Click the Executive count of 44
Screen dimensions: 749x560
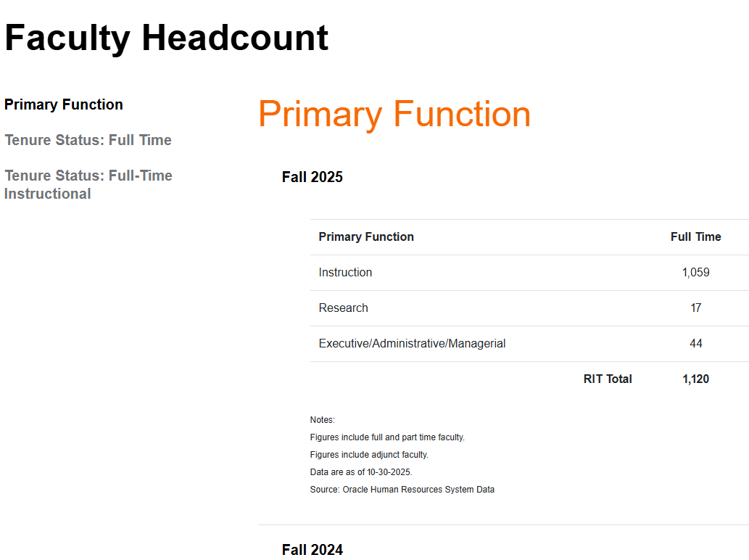(695, 343)
